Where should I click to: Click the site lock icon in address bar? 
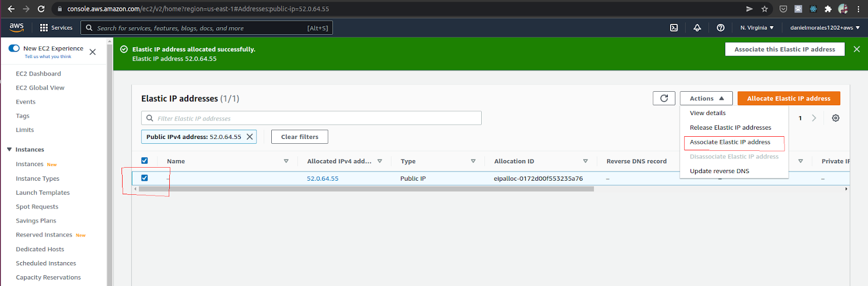pos(60,9)
